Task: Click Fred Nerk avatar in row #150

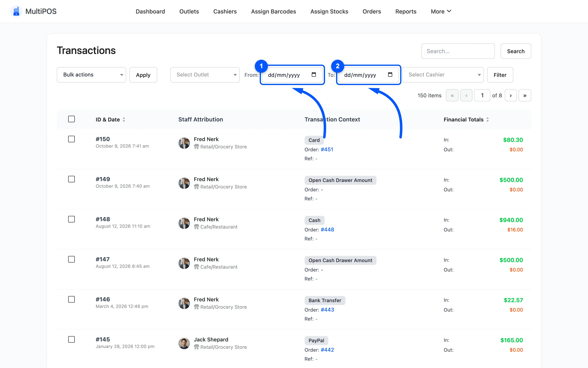Action: 184,143
